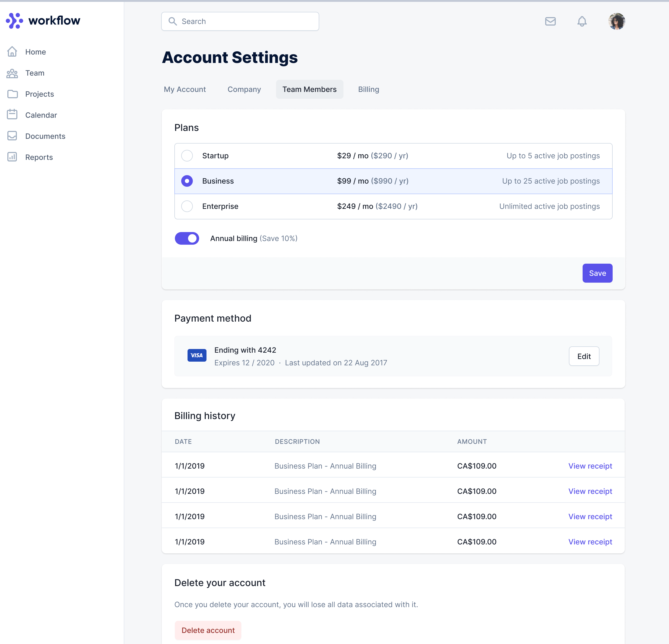Switch to the Billing tab
The image size is (669, 644).
pos(368,89)
